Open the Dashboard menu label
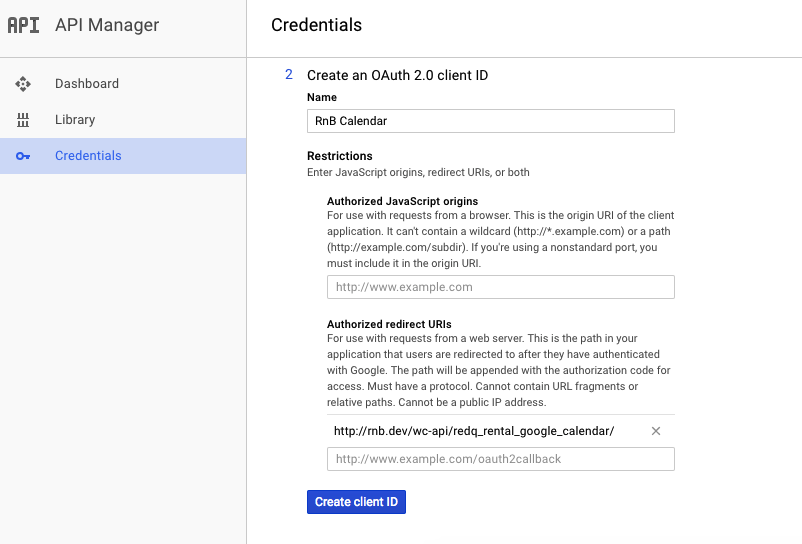Screen dimensions: 802x544 (x=87, y=84)
